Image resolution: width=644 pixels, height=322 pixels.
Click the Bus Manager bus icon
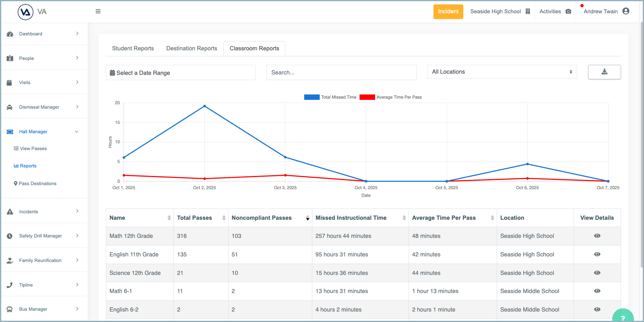pos(9,309)
